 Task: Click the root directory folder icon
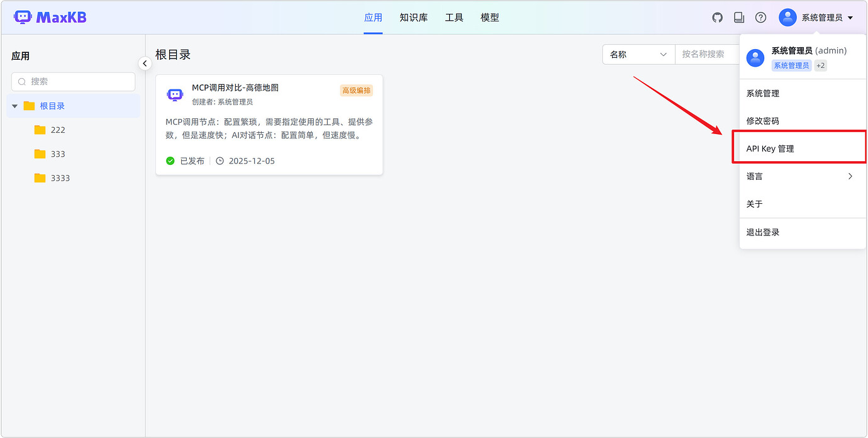point(29,106)
